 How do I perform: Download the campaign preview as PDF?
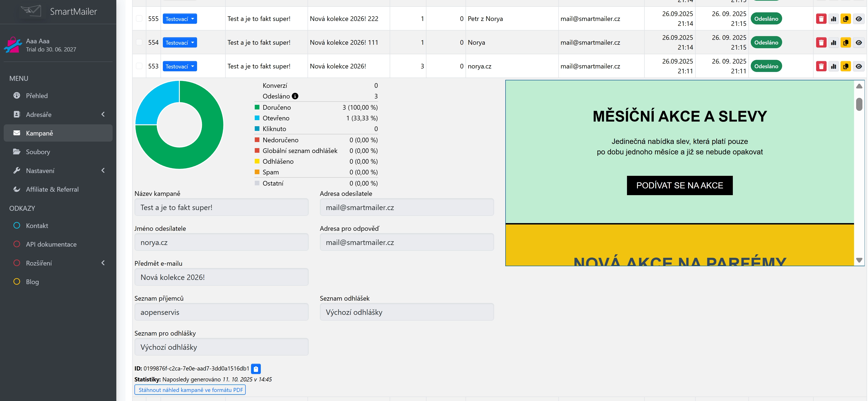(190, 390)
